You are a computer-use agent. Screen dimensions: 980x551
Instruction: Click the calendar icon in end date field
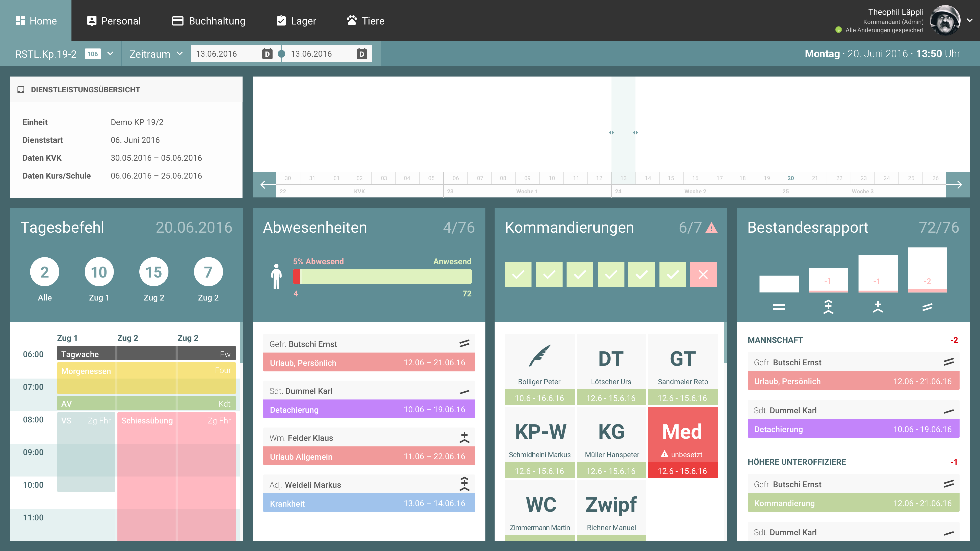tap(362, 54)
